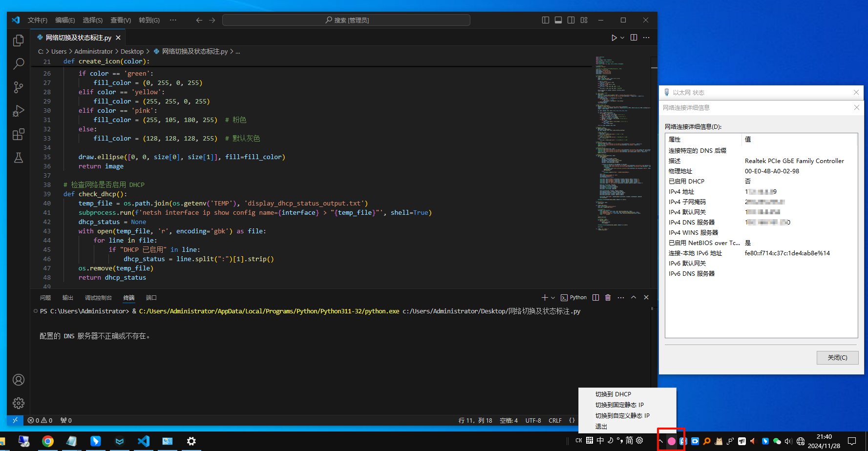
Task: Change encoding via UTF-8 status item
Action: pyautogui.click(x=533, y=420)
